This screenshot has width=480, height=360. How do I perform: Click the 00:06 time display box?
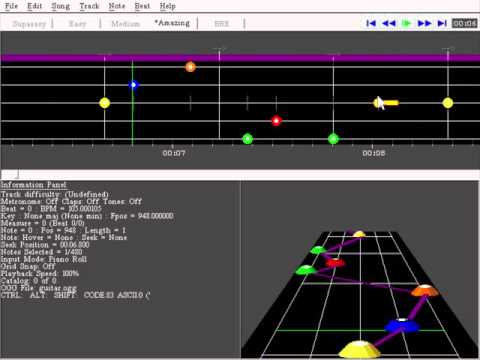click(x=465, y=23)
